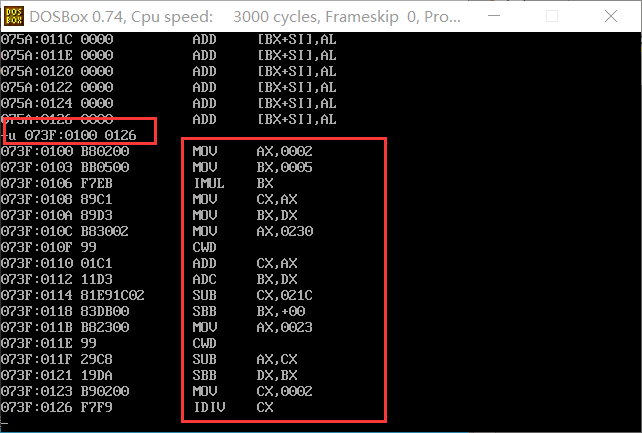Screen dimensions: 642x433
Task: Click address 073F:0123 B90200
Action: pyautogui.click(x=65, y=391)
